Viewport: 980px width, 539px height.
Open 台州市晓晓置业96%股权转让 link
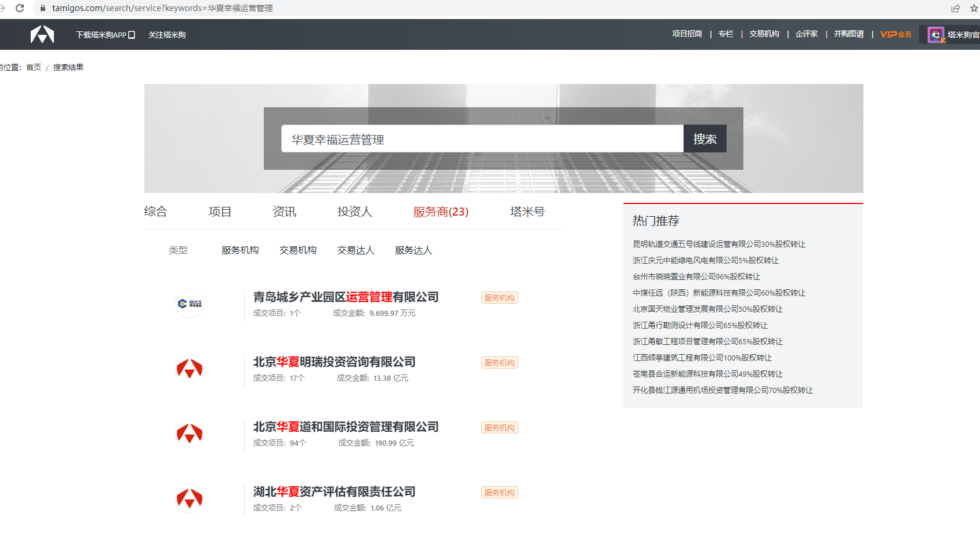click(696, 277)
